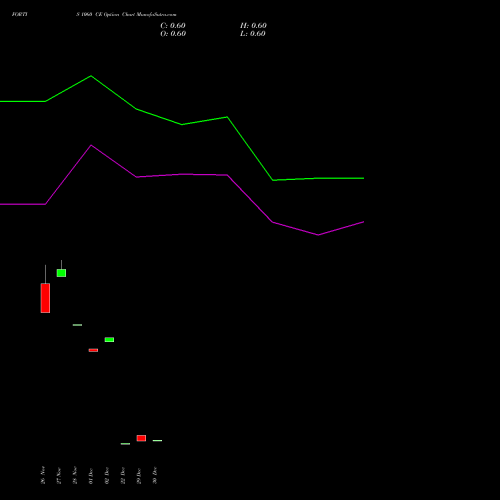Click the peak of the purple indicator line

pyautogui.click(x=91, y=145)
